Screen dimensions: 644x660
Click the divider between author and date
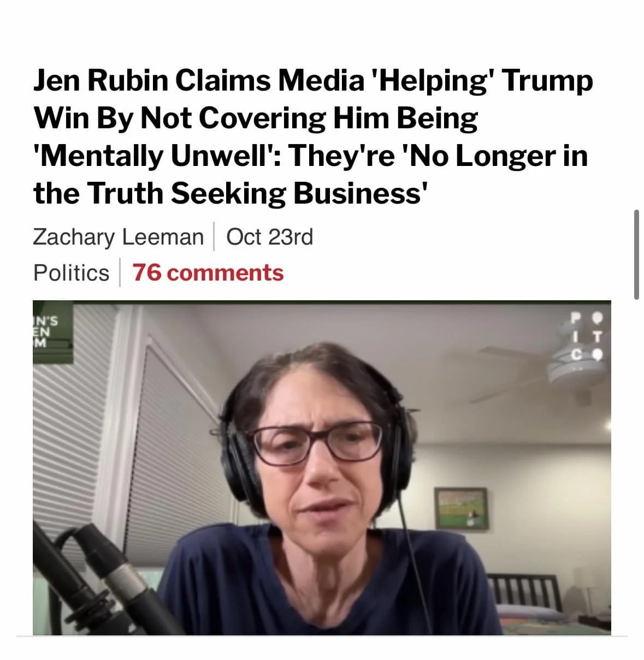pyautogui.click(x=214, y=236)
